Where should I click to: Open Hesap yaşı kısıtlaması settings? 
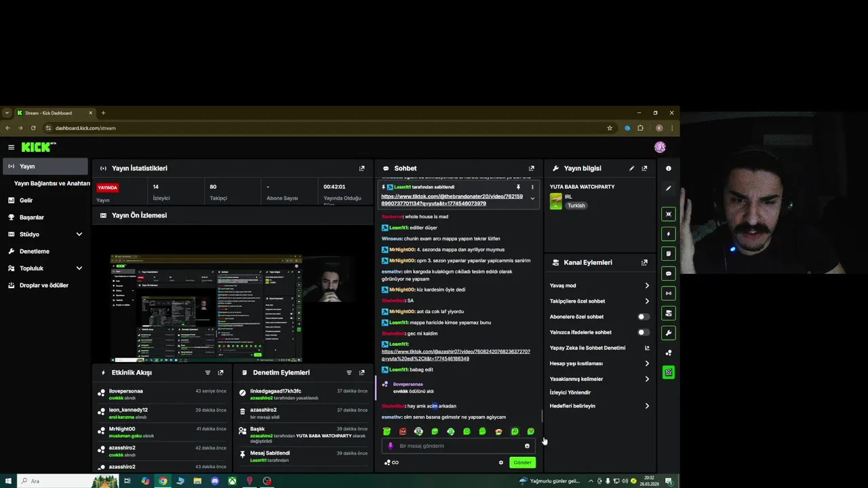pos(599,363)
